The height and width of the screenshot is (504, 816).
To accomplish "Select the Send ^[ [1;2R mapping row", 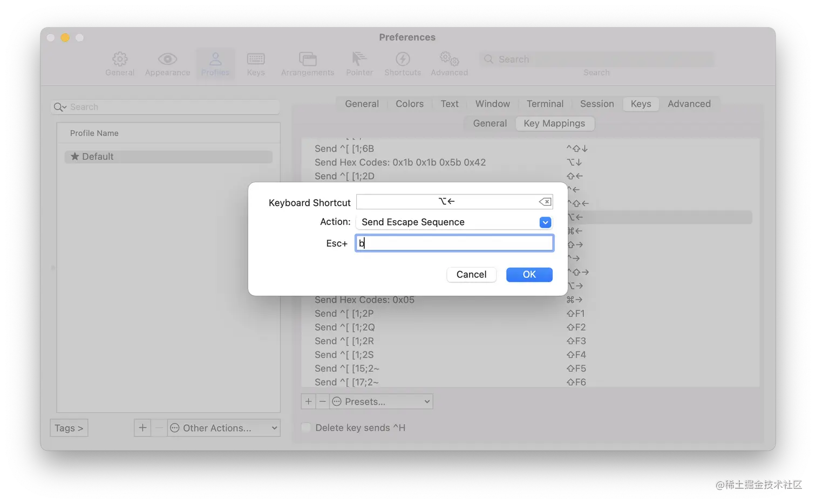I will tap(530, 341).
